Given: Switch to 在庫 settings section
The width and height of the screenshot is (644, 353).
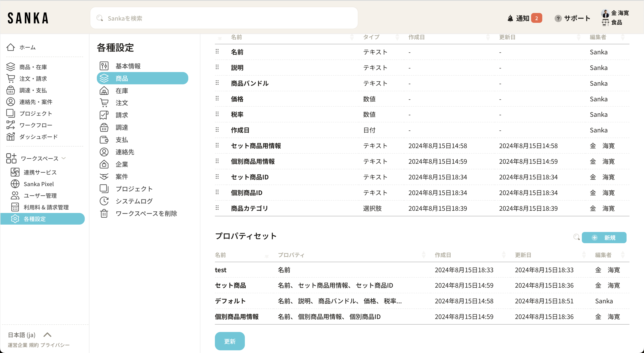Looking at the screenshot, I should 122,91.
